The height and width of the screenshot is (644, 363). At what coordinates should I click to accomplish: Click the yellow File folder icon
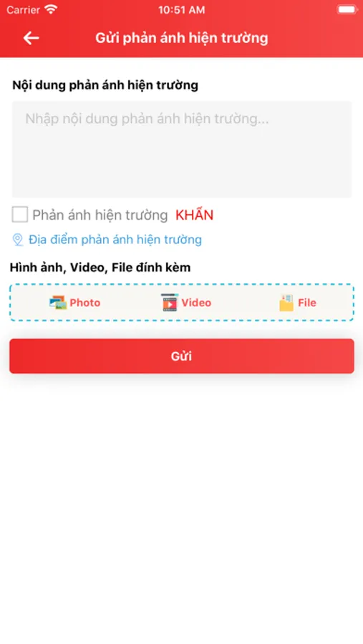tap(286, 303)
